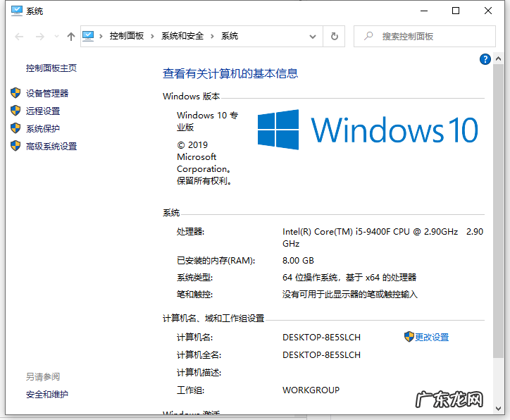Click the 查看有关计算机的基本信息 heading
The image size is (510, 420).
point(230,73)
